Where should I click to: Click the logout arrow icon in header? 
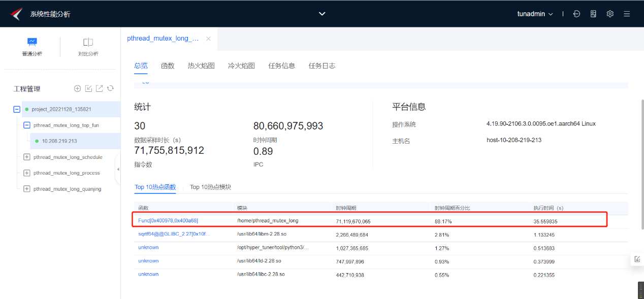coord(576,14)
